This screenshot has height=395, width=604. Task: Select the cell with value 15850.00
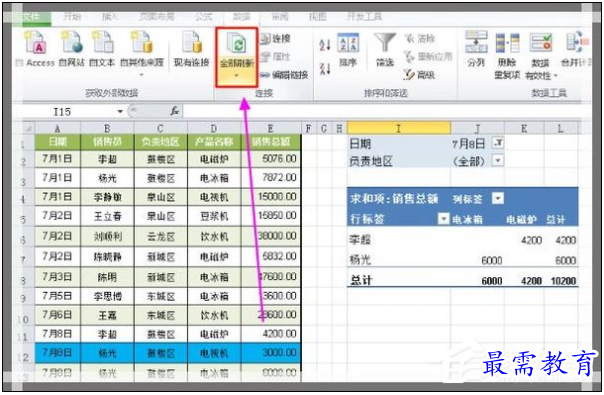tap(271, 215)
